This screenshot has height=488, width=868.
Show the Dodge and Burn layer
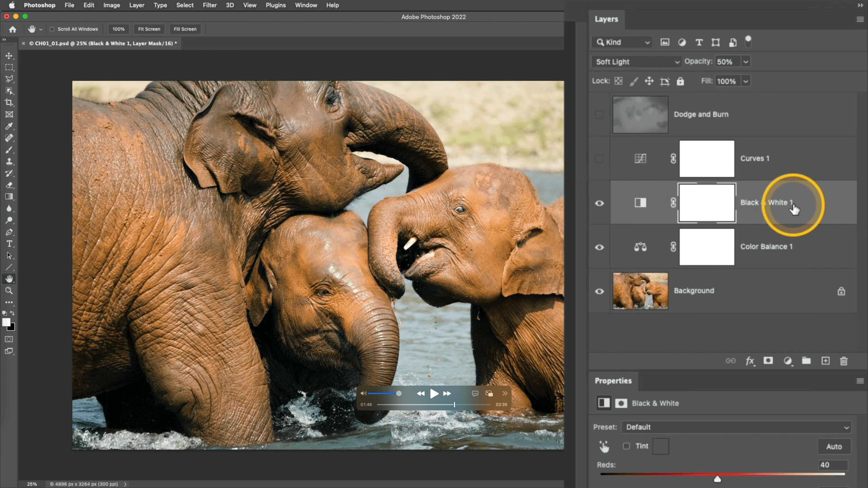pyautogui.click(x=599, y=115)
